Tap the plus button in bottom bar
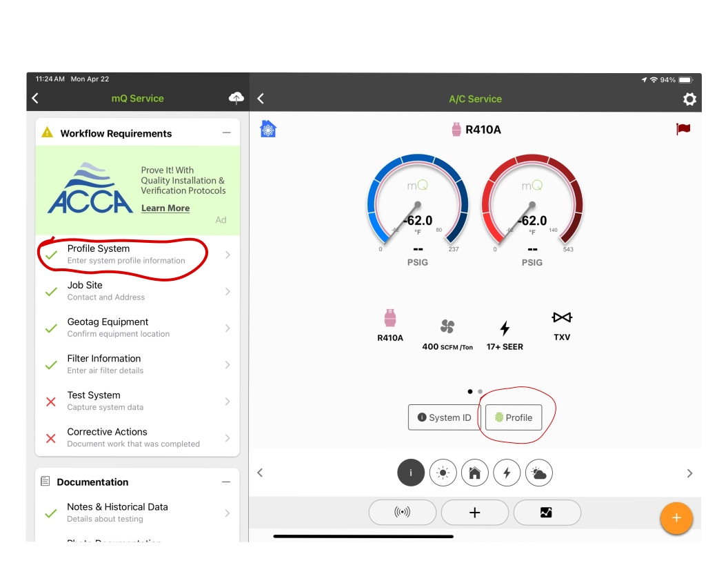728x563 pixels. point(474,513)
